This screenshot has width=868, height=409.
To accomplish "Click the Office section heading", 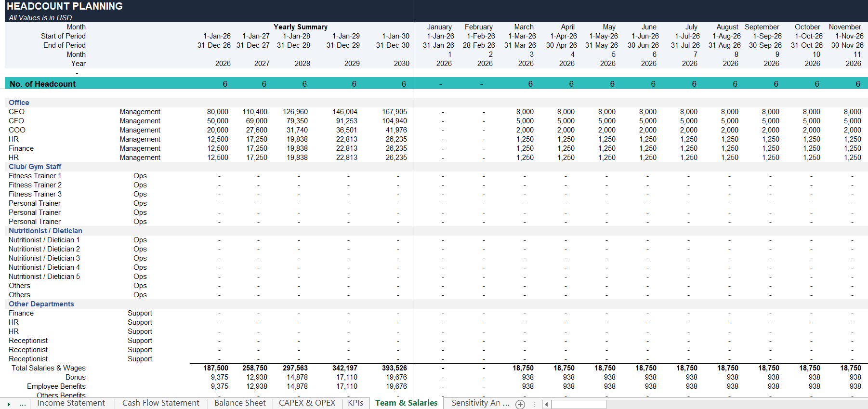I will [19, 103].
